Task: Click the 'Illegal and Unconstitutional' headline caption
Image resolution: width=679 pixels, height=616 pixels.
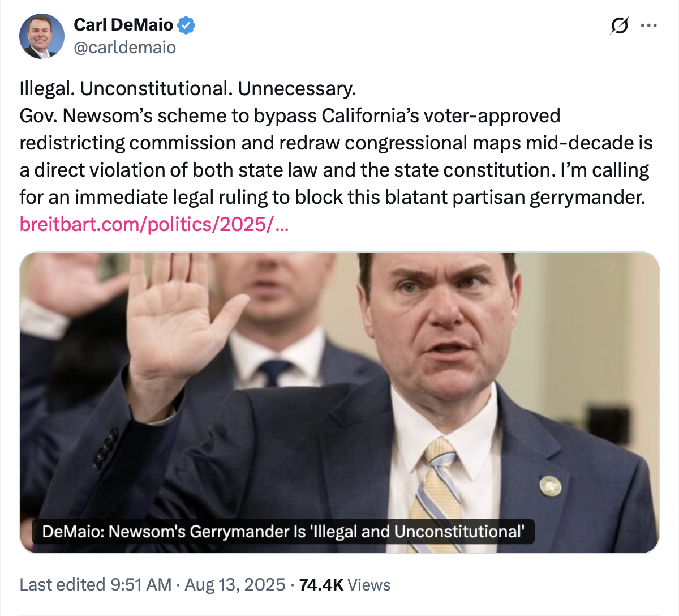Action: 283,532
